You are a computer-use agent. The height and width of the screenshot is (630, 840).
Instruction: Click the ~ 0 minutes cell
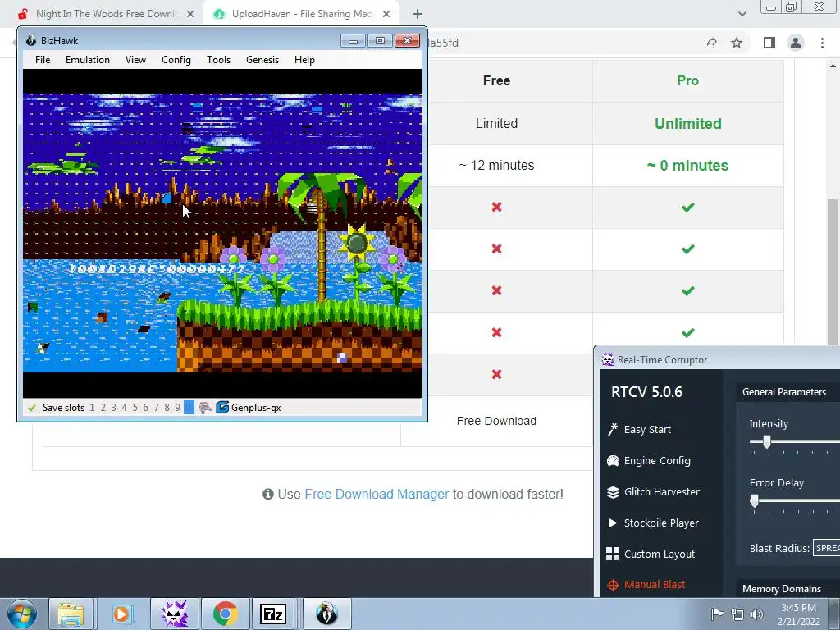pos(688,165)
